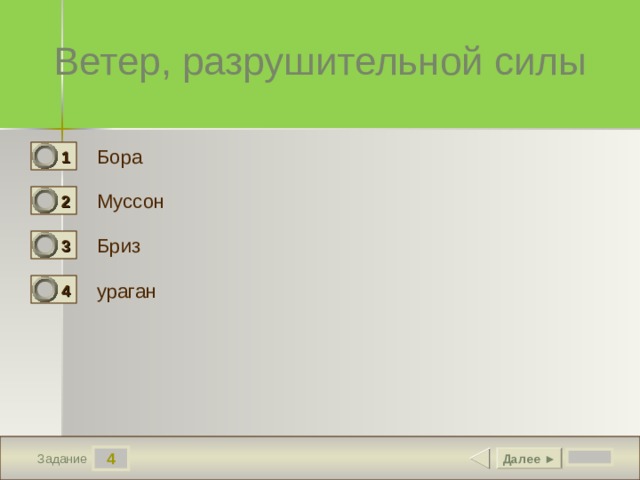Click number badge 2 beside Муссон
The width and height of the screenshot is (640, 480).
[66, 202]
